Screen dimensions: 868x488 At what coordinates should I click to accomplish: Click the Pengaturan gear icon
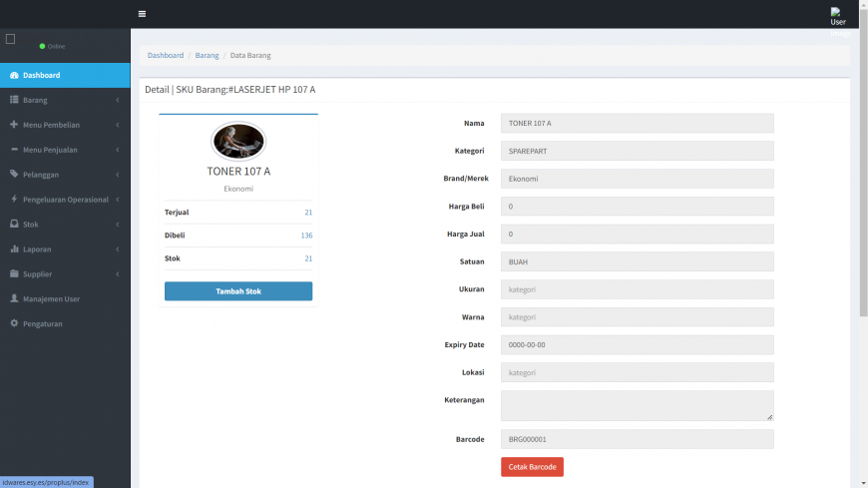click(14, 323)
